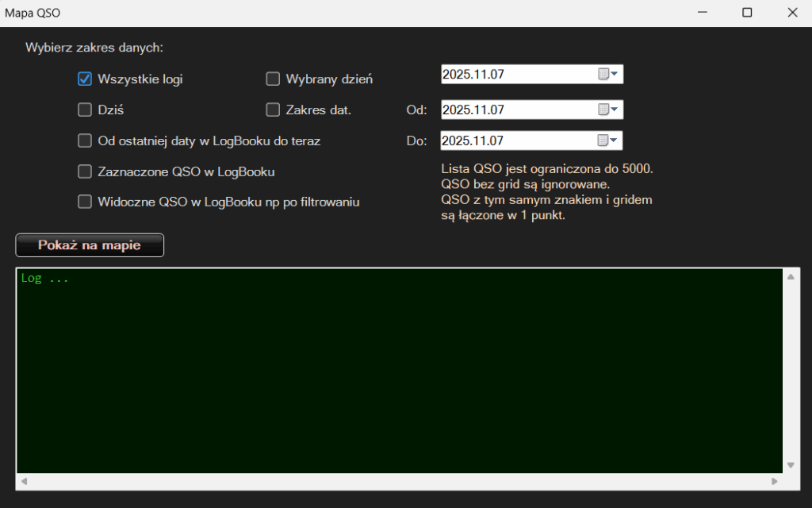
Task: Tick Widoczne QSO w LogBooku np po filtrowaniu
Action: (85, 202)
